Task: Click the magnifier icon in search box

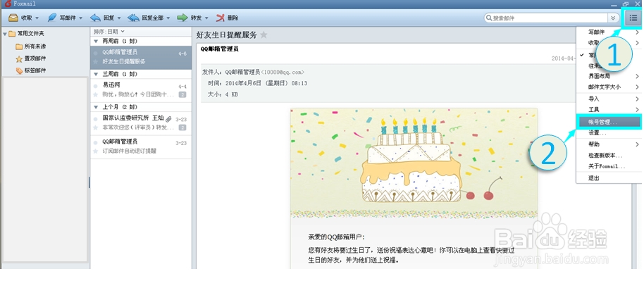Action: pos(489,18)
